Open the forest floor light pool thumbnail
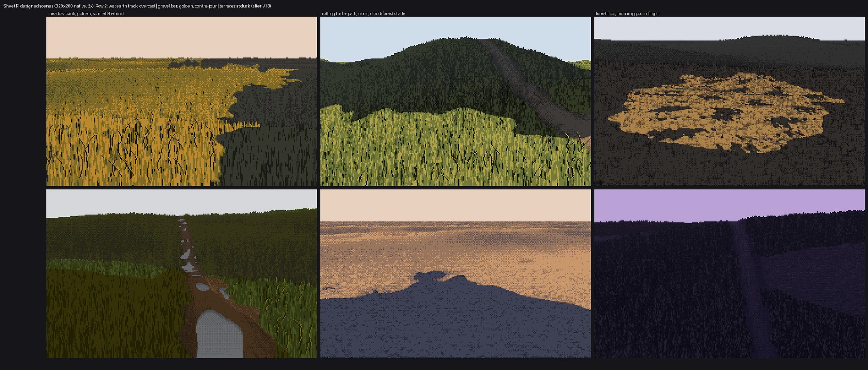Image resolution: width=868 pixels, height=370 pixels. pos(729,102)
